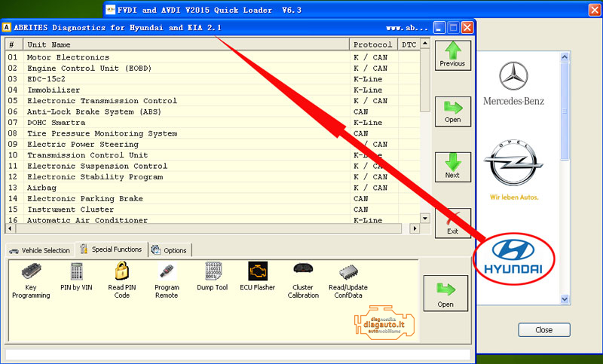Open the Key Programming function
The image size is (603, 364).
(31, 280)
